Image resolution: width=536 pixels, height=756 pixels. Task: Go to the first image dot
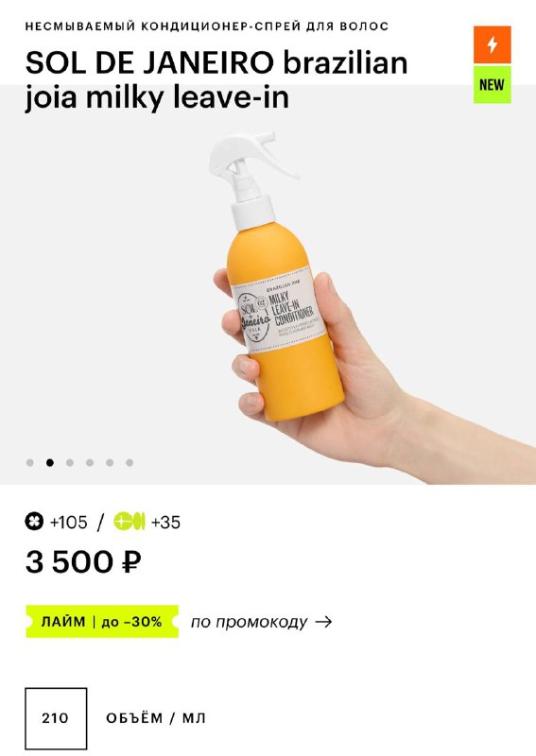coord(30,463)
